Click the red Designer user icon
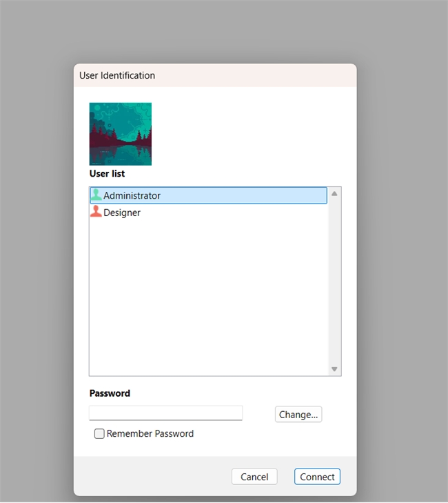Image resolution: width=448 pixels, height=503 pixels. (96, 211)
